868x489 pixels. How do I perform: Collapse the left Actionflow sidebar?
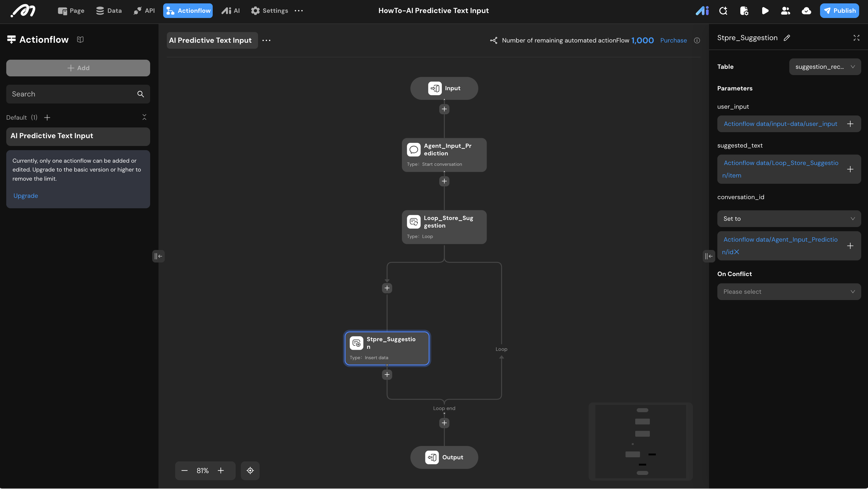tap(158, 256)
